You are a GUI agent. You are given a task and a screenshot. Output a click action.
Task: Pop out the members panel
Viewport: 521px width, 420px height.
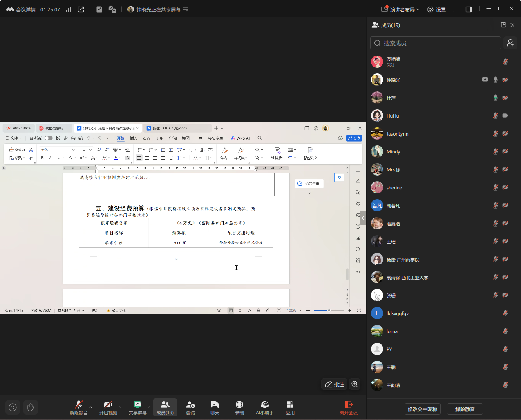click(503, 25)
